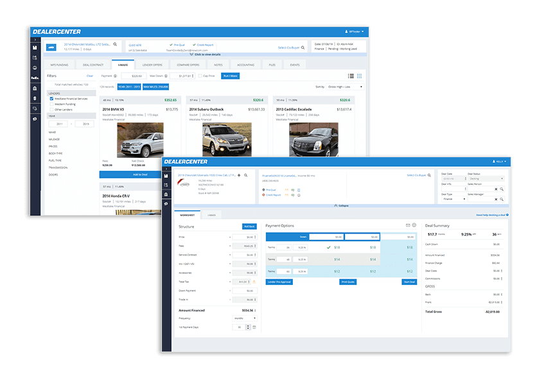Clear the Sales Person field with the X icon
Screen dimensions: 546x392
[x=496, y=189]
